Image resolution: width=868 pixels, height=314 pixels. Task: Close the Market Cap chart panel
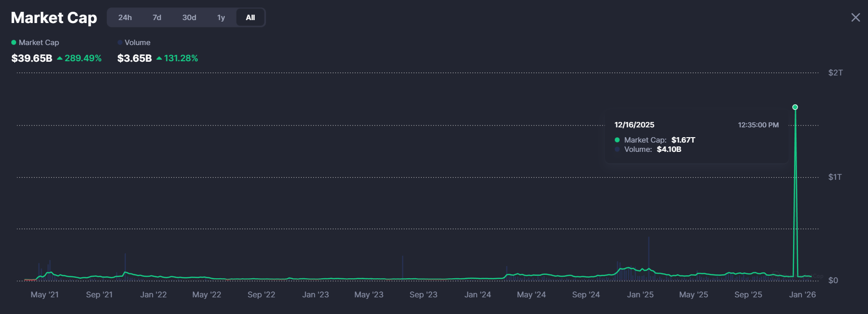[855, 18]
